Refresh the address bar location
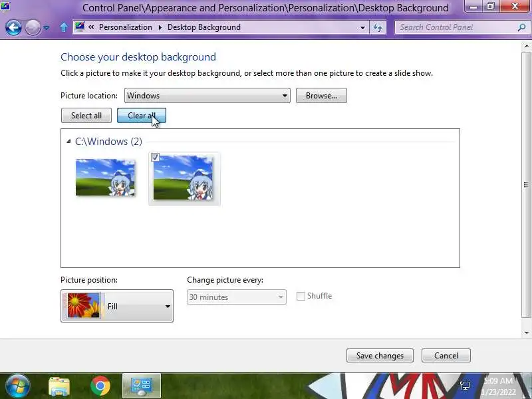The width and height of the screenshot is (532, 399). pyautogui.click(x=378, y=27)
